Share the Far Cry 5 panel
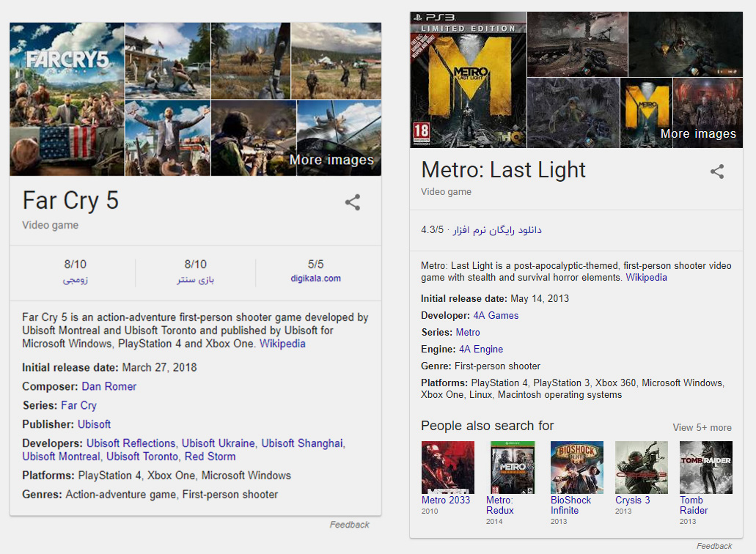 tap(353, 202)
